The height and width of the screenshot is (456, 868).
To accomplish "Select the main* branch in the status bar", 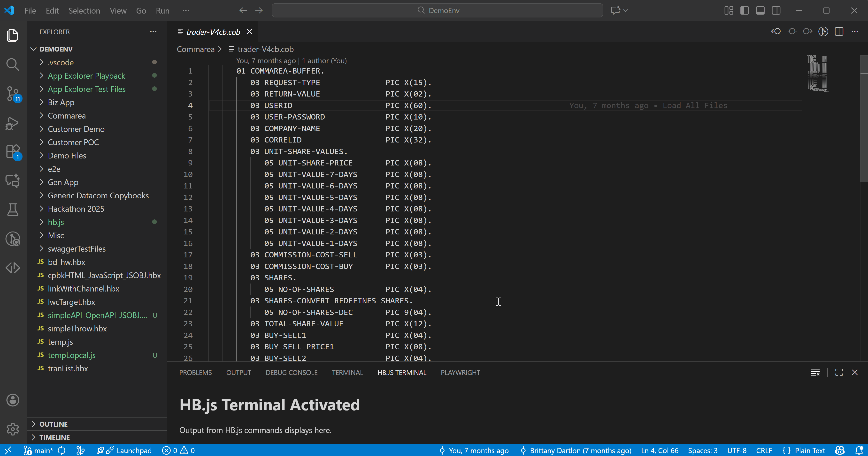I will click(42, 450).
